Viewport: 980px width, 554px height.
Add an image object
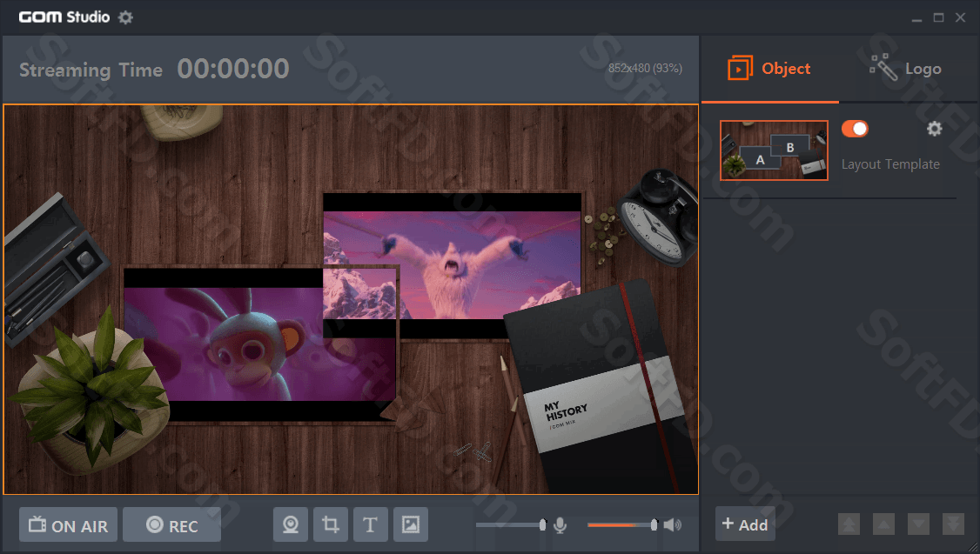pos(411,524)
